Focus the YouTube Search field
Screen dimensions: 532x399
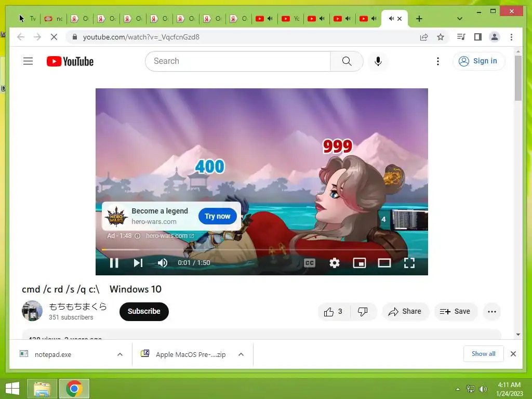(x=238, y=61)
